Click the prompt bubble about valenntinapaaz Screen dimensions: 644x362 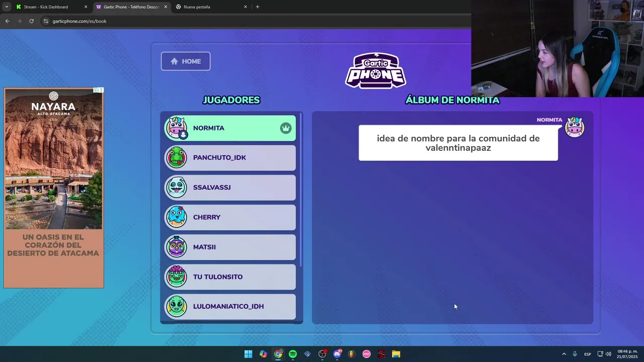[458, 143]
